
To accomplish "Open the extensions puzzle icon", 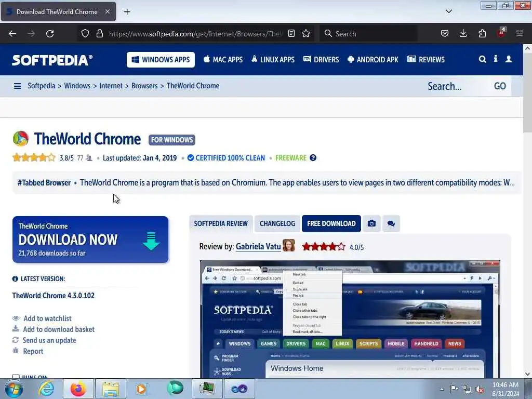I will click(x=482, y=33).
